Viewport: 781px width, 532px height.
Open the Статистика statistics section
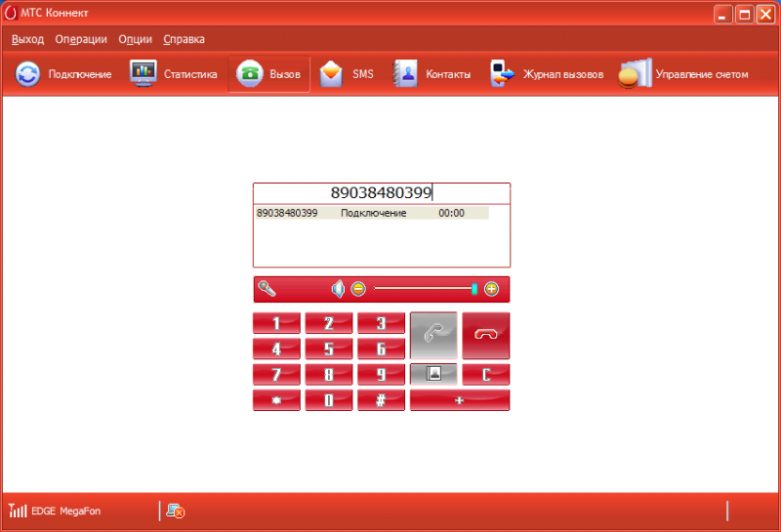point(174,74)
